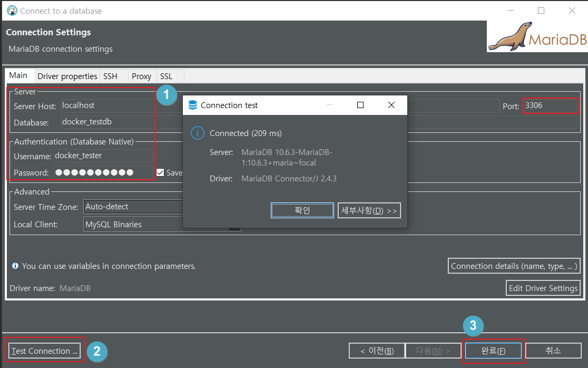Viewport: 588px width, 368px height.
Task: Finish with the 완료(F) button
Action: (494, 351)
